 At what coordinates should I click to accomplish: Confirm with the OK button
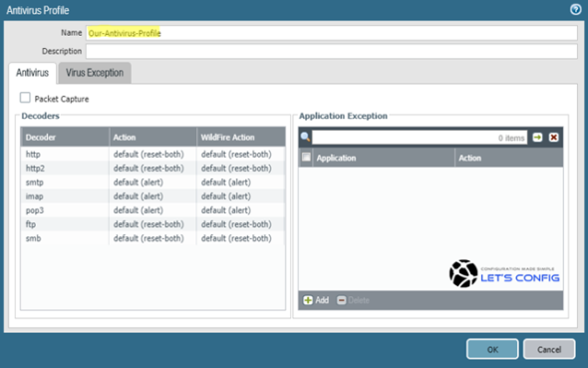point(492,349)
